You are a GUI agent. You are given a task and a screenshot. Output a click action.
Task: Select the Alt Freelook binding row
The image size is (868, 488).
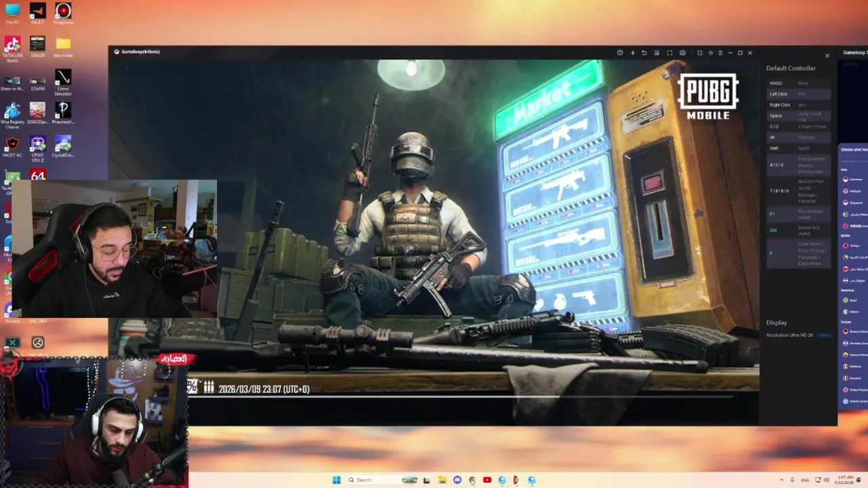tap(799, 138)
